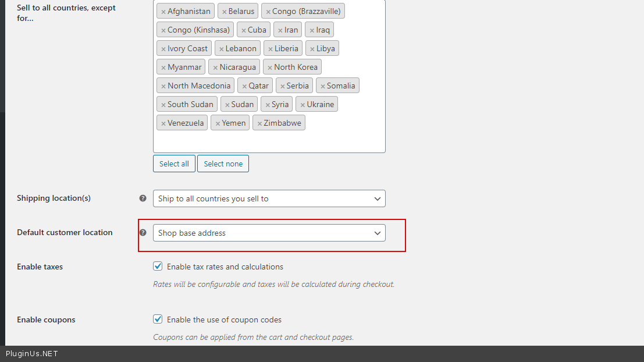Screen dimensions: 644x362
Task: Remove Yemen from the country list
Action: (218, 123)
